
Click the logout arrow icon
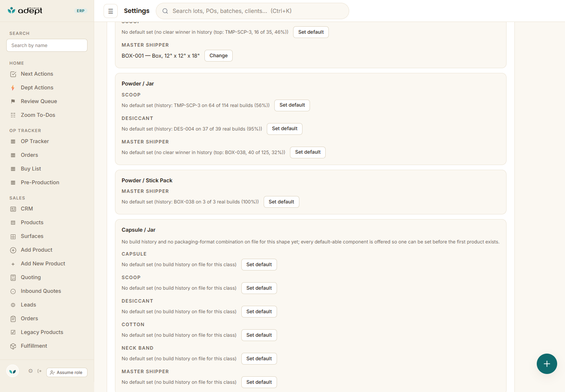point(40,371)
